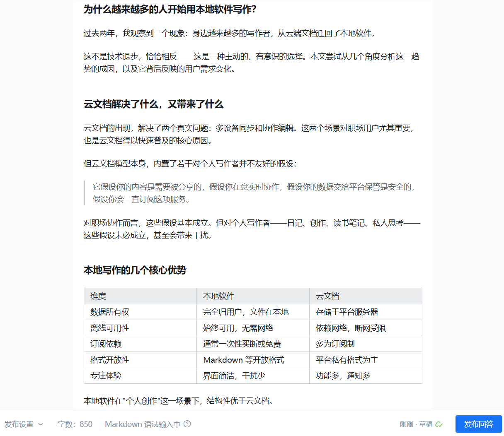This screenshot has width=504, height=436.
Task: Expand the 发布设置 dropdown chevron
Action: 41,424
